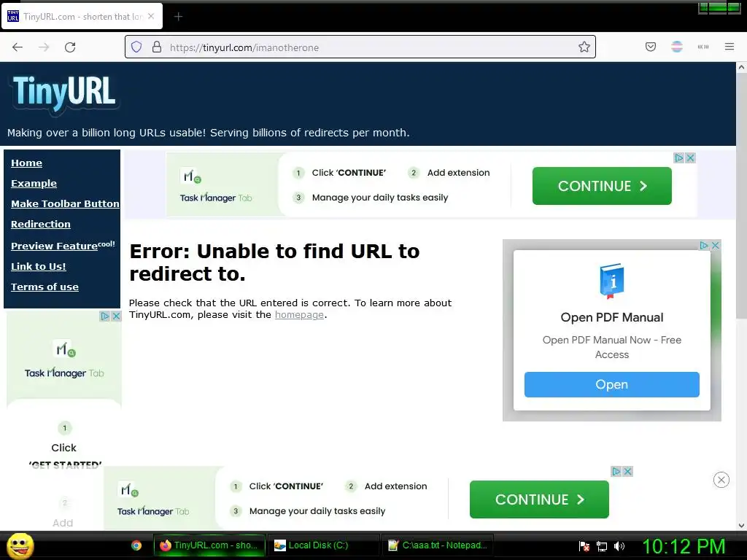Bookmark this page with the star icon
Viewport: 747px width, 560px height.
[584, 47]
